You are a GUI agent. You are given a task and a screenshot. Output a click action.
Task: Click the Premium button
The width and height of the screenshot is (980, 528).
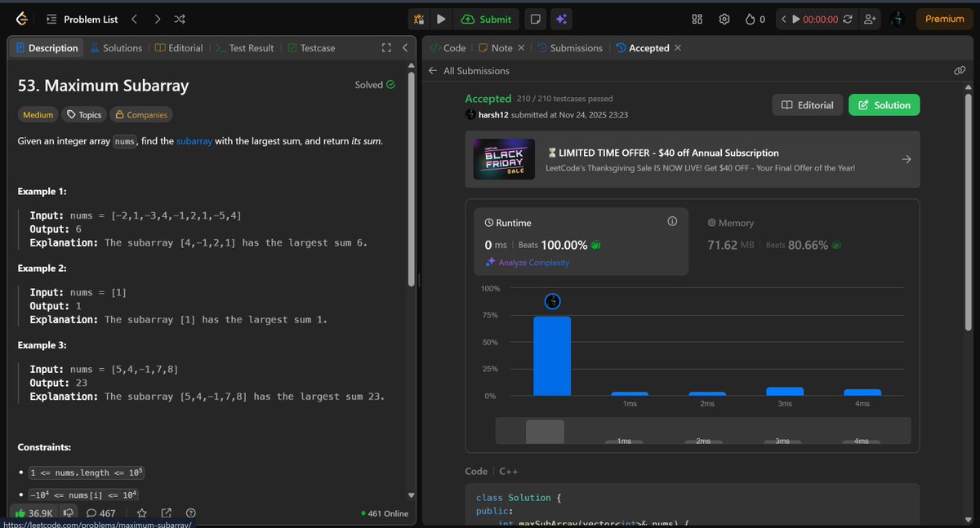pyautogui.click(x=944, y=19)
